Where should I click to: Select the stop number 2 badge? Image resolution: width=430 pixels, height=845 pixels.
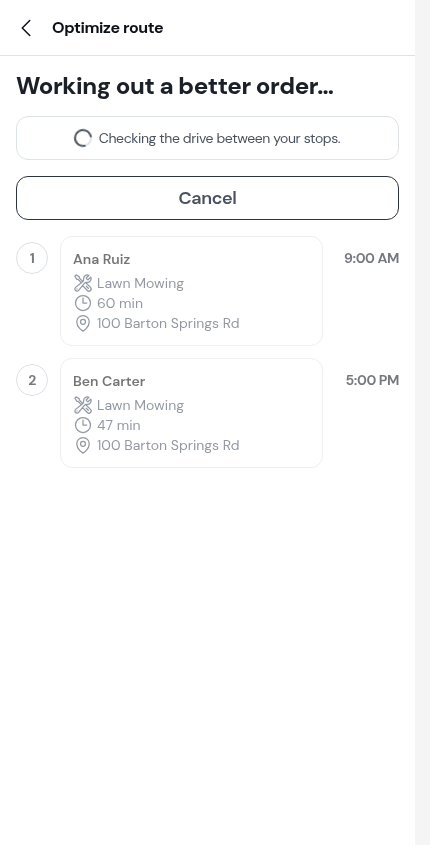pos(32,380)
